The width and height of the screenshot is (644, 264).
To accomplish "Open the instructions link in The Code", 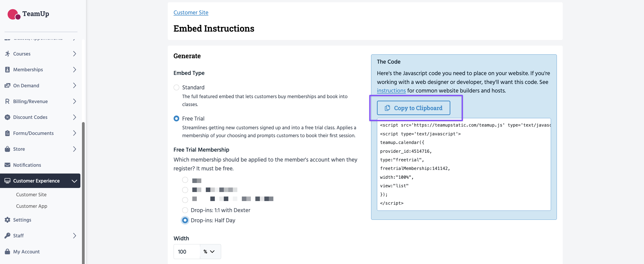I will (x=391, y=91).
